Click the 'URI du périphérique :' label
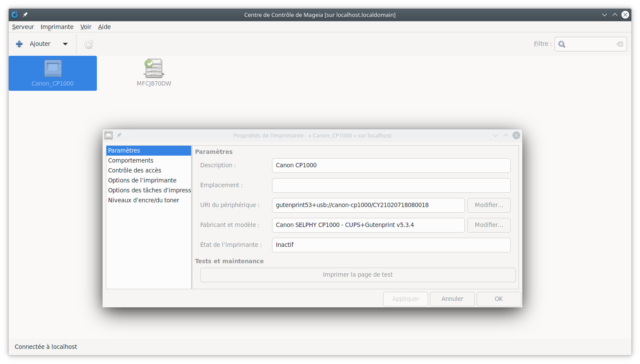 click(x=230, y=205)
